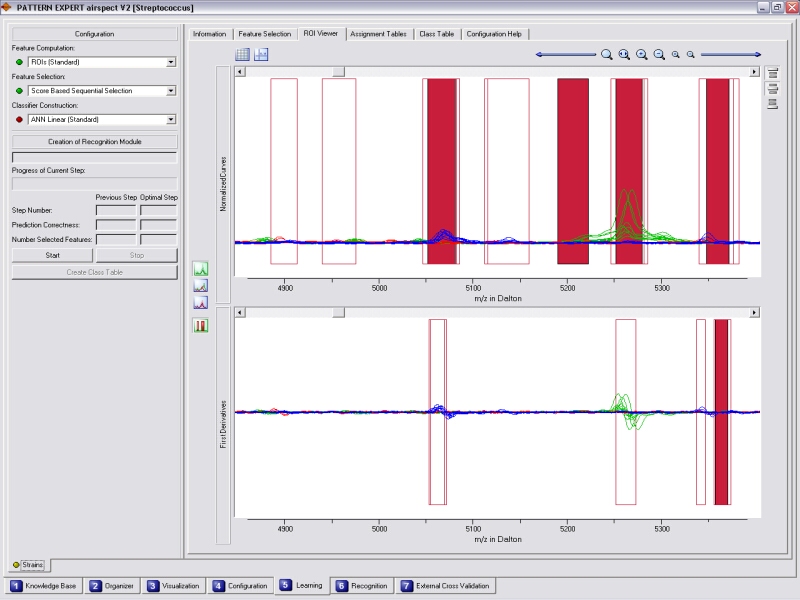Click the table grid view icon
The height and width of the screenshot is (600, 800).
pyautogui.click(x=242, y=55)
